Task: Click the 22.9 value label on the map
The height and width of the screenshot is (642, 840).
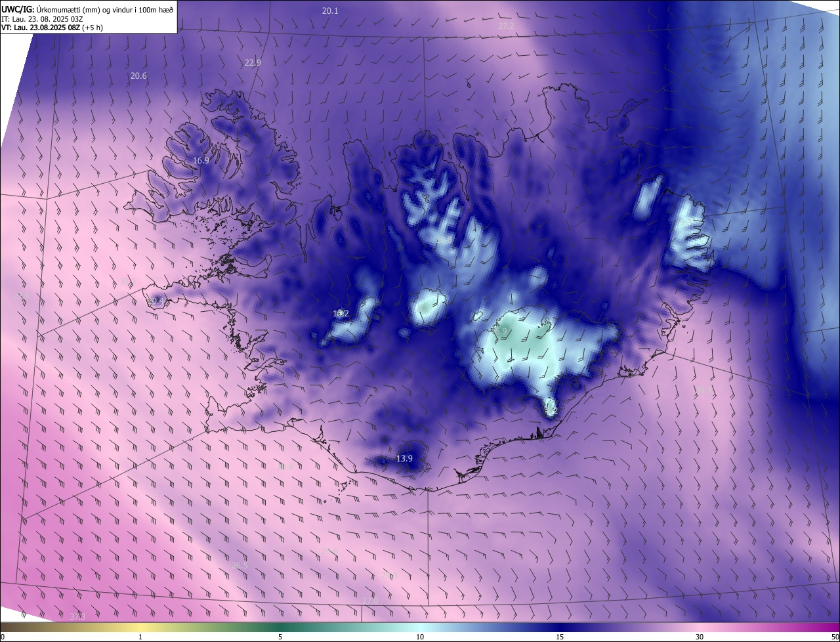Action: pos(253,63)
